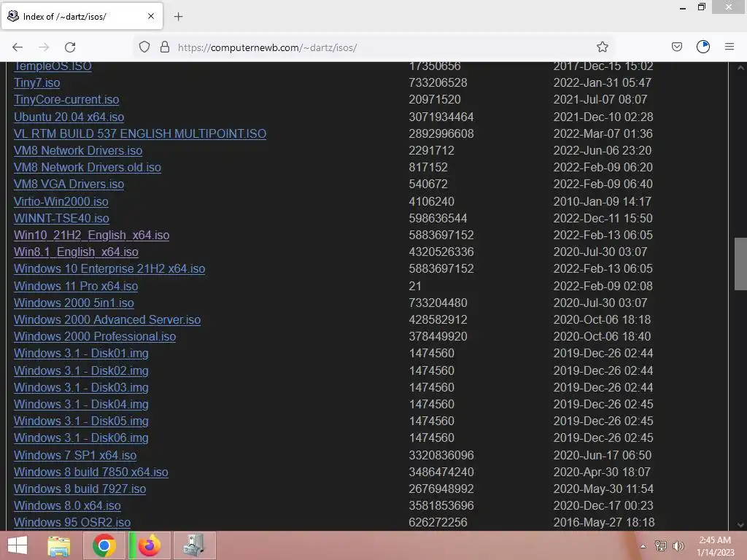The width and height of the screenshot is (747, 560).
Task: Open Win10_21H2_English_x64.iso link
Action: pyautogui.click(x=91, y=236)
